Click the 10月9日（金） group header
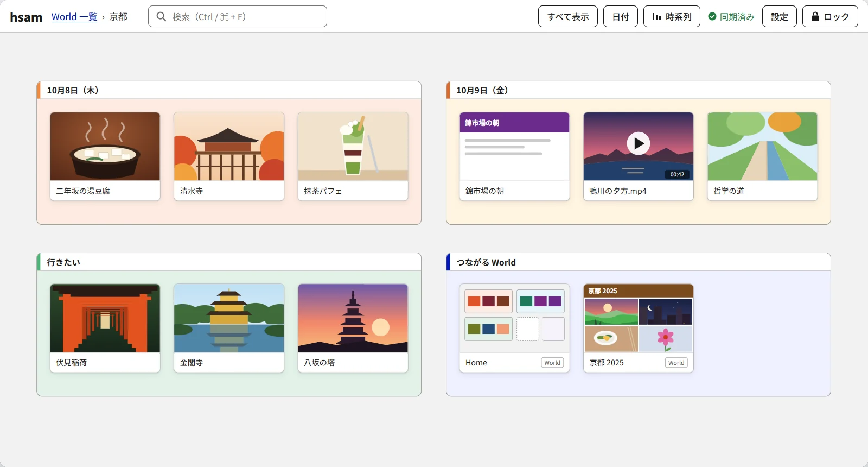 639,90
